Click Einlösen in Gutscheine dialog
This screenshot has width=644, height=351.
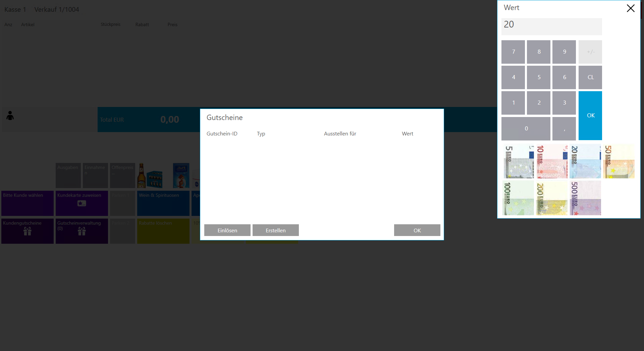(227, 230)
